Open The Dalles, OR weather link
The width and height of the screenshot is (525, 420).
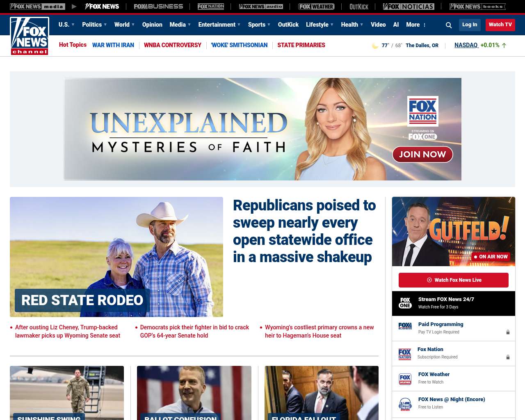pyautogui.click(x=422, y=46)
